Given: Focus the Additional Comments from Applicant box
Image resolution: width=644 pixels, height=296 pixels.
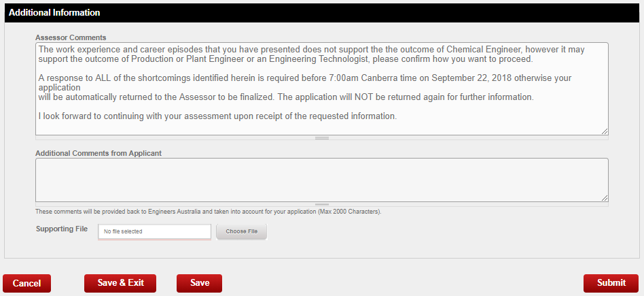Looking at the screenshot, I should point(321,180).
